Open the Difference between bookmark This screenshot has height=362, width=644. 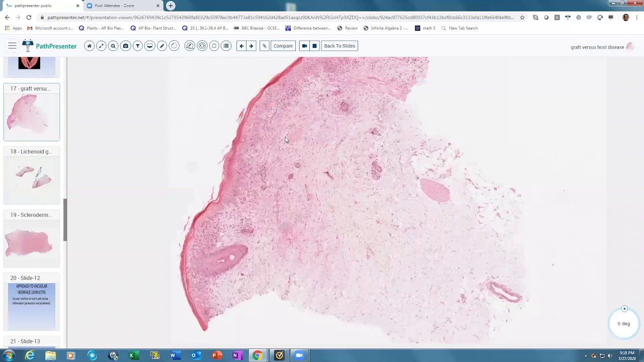308,28
